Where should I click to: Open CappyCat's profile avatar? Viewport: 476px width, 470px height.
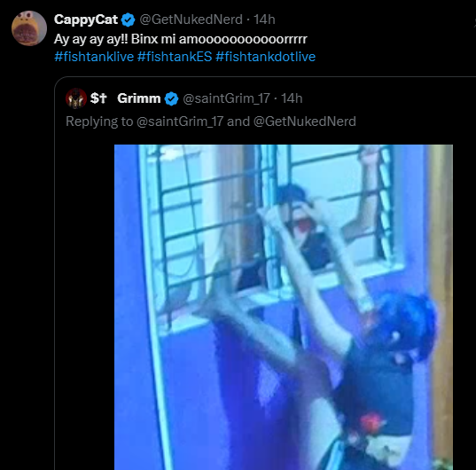29,28
